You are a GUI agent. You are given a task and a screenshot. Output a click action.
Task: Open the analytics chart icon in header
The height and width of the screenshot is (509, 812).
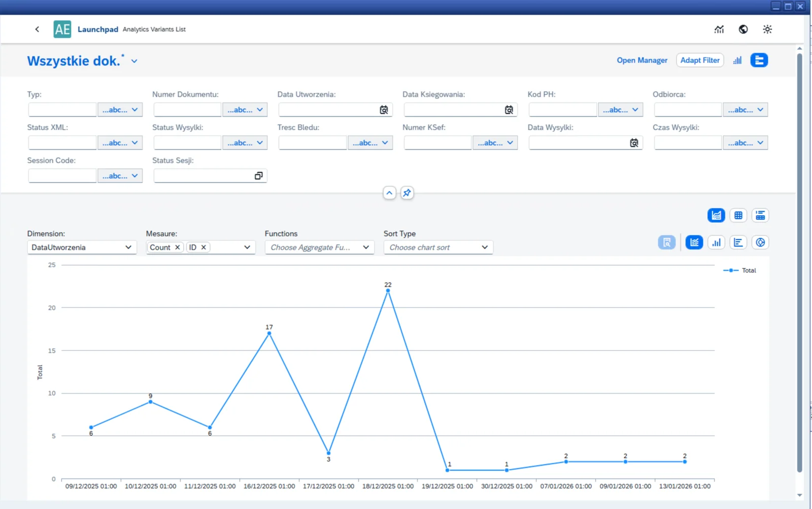point(719,29)
